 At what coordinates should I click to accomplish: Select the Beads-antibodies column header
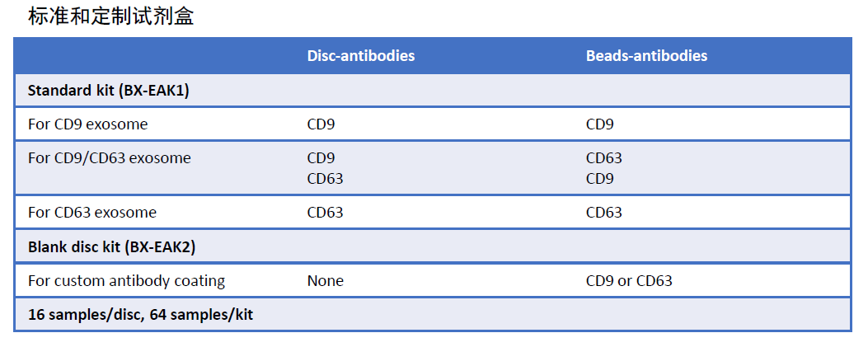[646, 56]
